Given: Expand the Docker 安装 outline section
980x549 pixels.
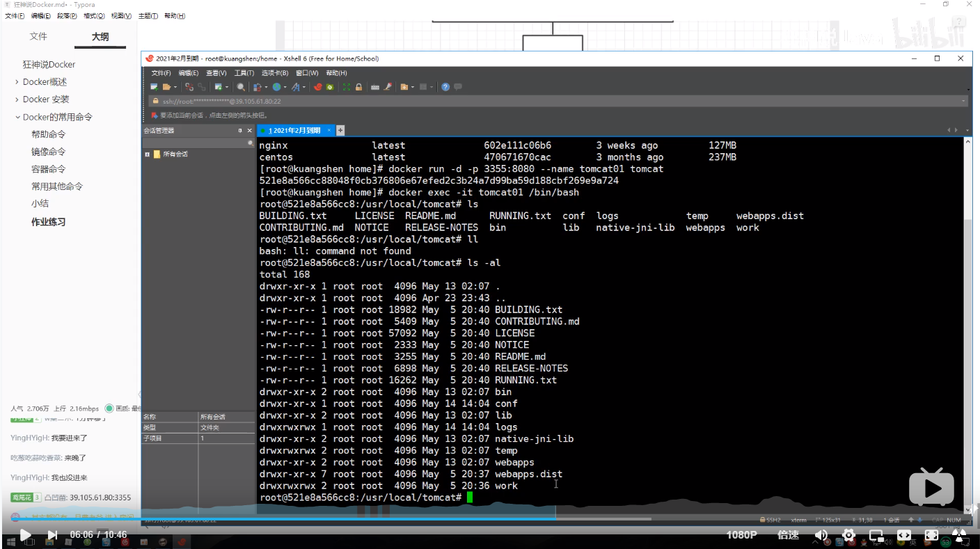Looking at the screenshot, I should [17, 100].
